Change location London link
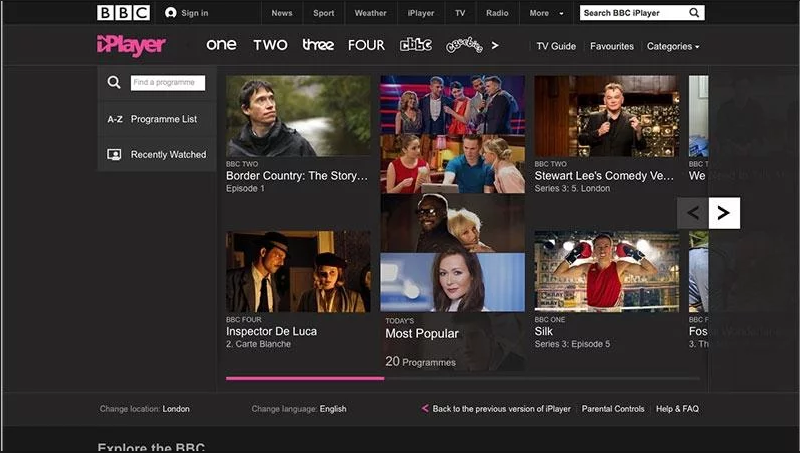Viewport: 800px width, 453px height. tap(176, 409)
